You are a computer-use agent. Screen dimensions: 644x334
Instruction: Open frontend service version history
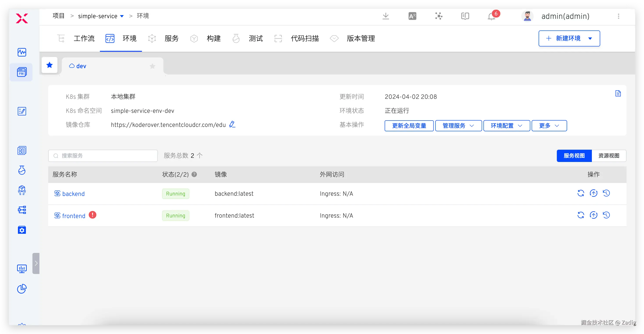(x=606, y=215)
